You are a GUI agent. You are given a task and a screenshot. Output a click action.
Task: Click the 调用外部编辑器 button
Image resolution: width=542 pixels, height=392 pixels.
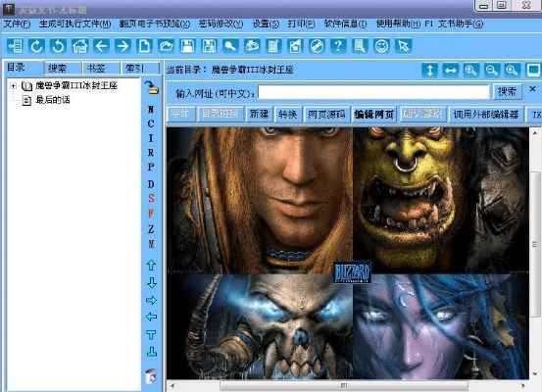coord(486,114)
